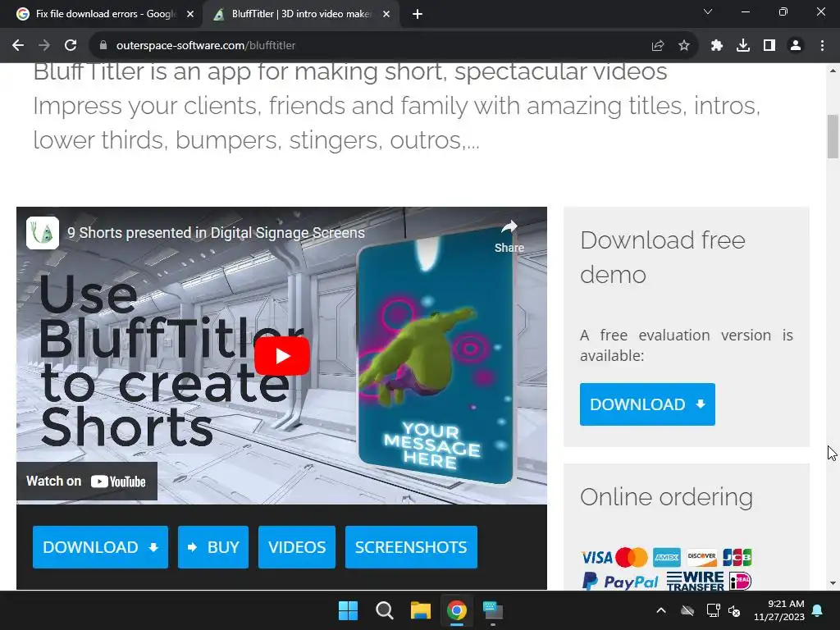This screenshot has width=840, height=630.
Task: Share this page using share icon
Action: click(x=658, y=46)
